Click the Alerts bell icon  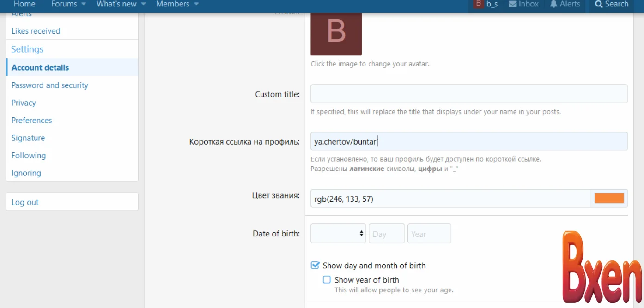(x=553, y=4)
